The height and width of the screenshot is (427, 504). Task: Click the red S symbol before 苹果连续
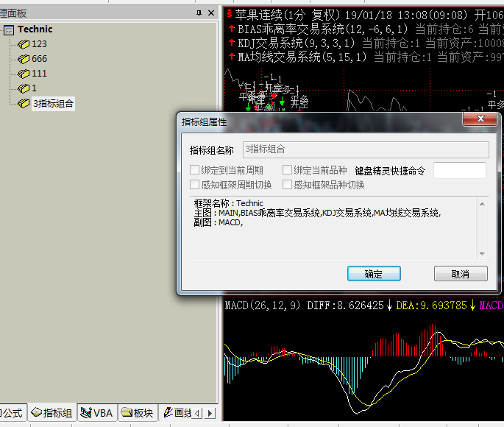tap(229, 14)
